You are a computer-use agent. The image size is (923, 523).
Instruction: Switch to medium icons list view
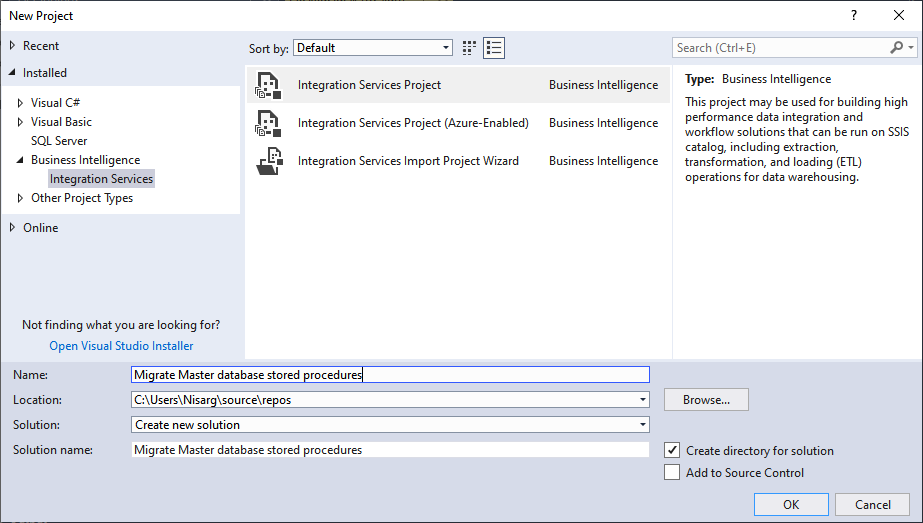pyautogui.click(x=493, y=48)
